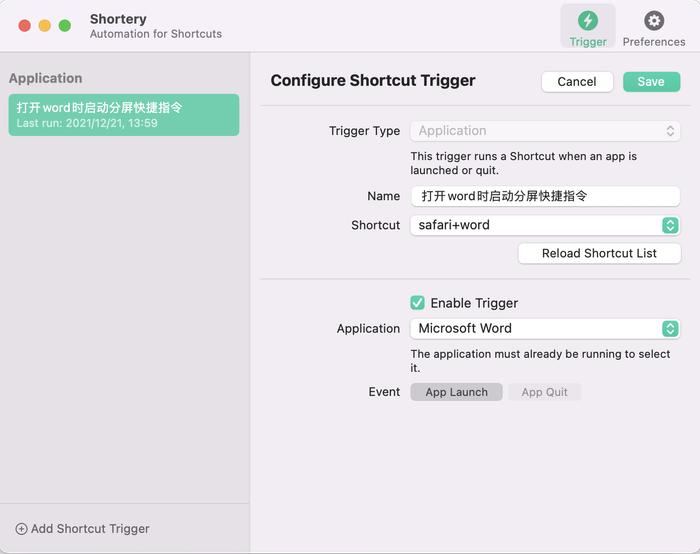Click the 'launched or quit.' description text
The width and height of the screenshot is (700, 554).
tap(454, 170)
